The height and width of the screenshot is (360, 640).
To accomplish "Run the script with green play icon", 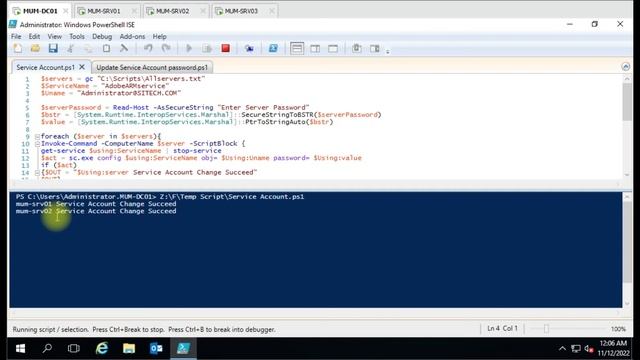I will click(x=189, y=48).
